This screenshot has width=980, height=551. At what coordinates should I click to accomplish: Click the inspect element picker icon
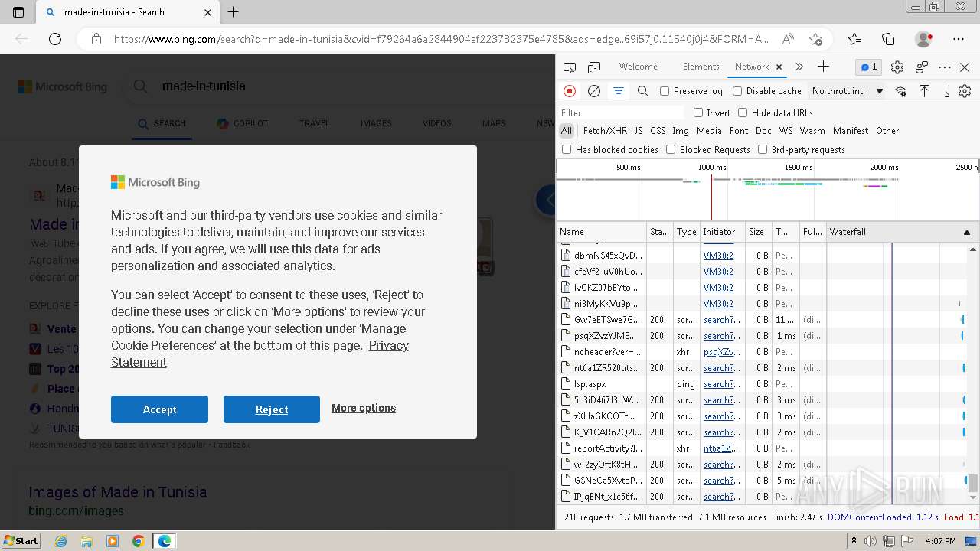[x=569, y=67]
